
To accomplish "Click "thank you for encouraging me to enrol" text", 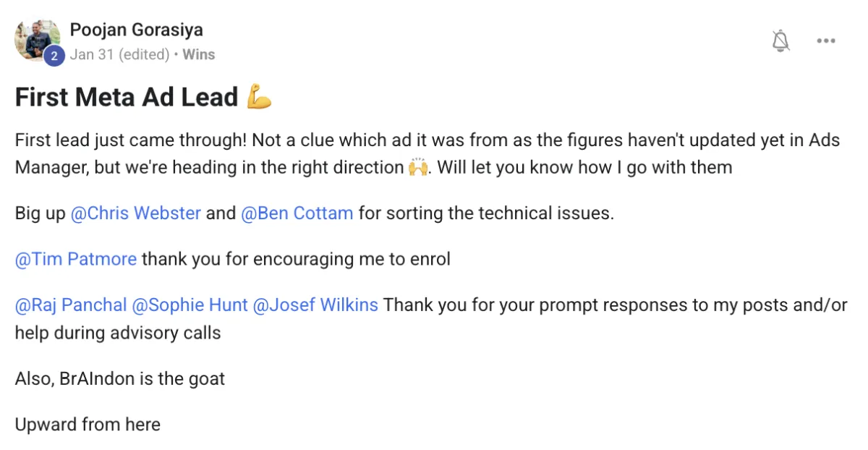I will tap(296, 259).
